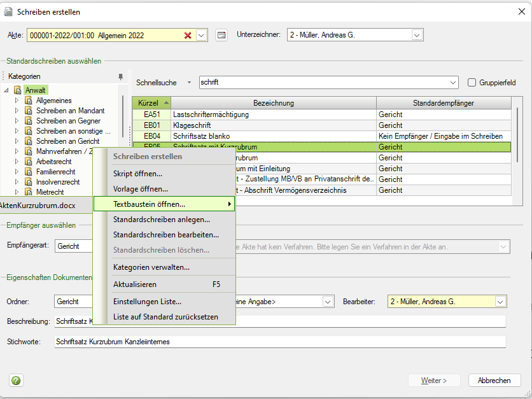The image size is (532, 399).
Task: Open the Textbaustein öffnen submenu
Action: tap(164, 204)
